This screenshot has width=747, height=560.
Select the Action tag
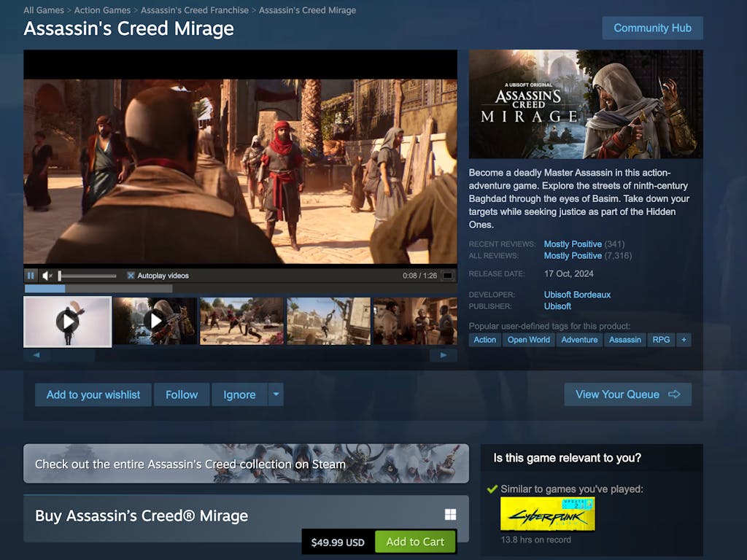[x=484, y=340]
